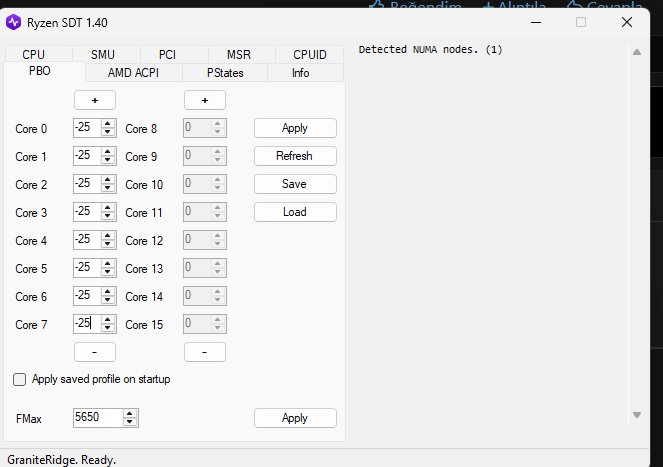Decrease Core 7 offset with down arrow
The height and width of the screenshot is (467, 663).
108,328
